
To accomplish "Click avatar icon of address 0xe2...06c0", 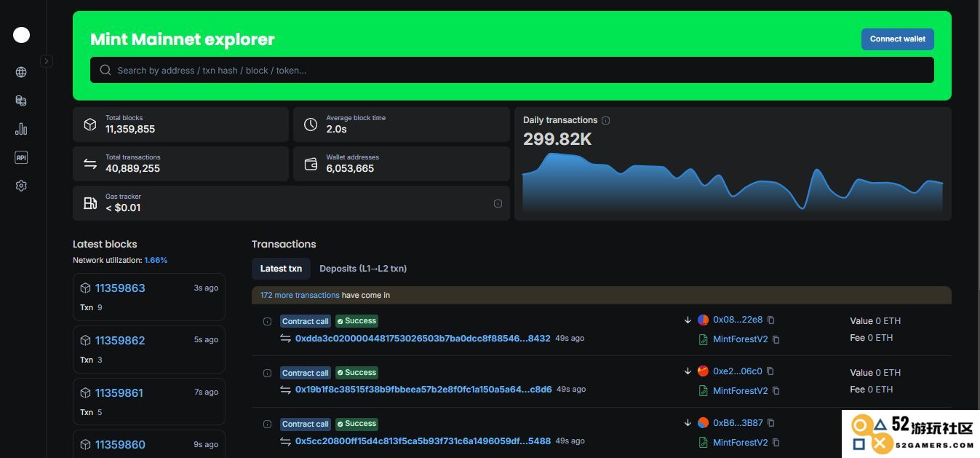I will click(703, 371).
